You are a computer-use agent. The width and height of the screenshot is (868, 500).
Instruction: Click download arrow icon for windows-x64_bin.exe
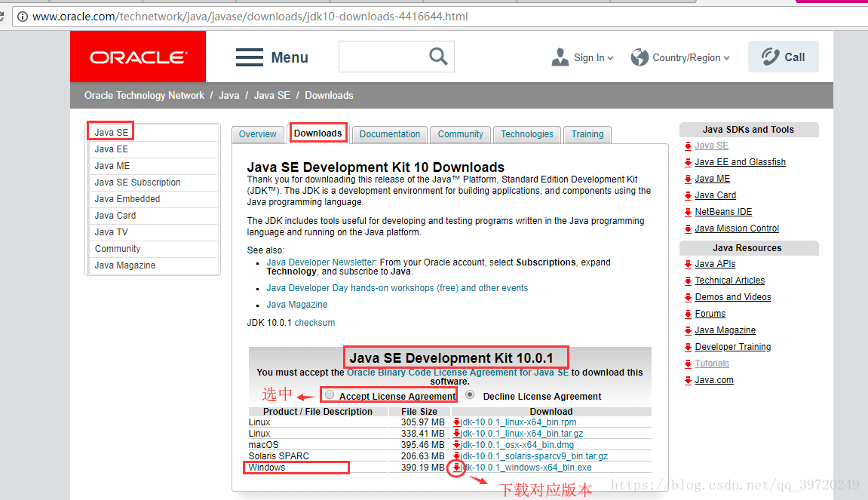pyautogui.click(x=457, y=468)
